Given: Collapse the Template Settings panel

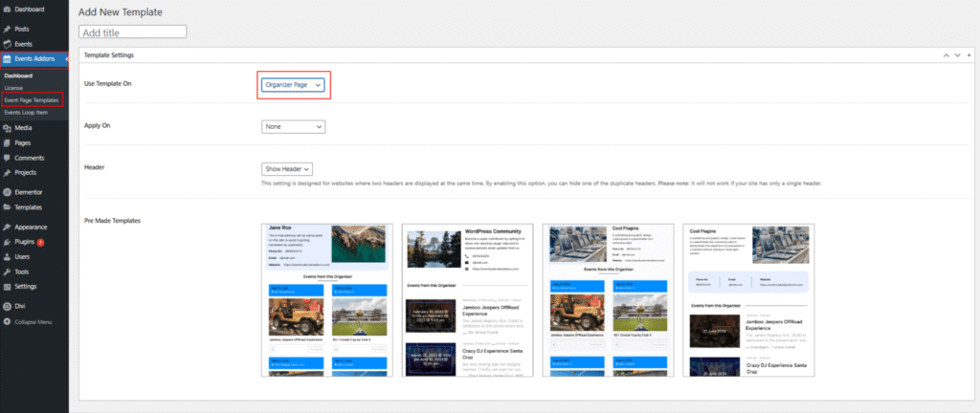Looking at the screenshot, I should (x=968, y=56).
